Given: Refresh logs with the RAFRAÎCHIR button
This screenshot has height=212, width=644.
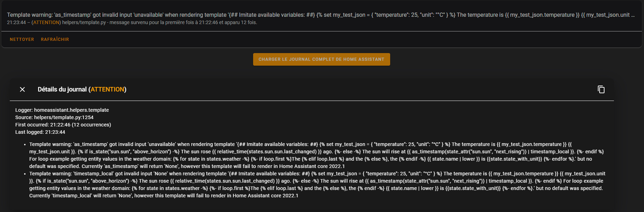Looking at the screenshot, I should pos(55,39).
